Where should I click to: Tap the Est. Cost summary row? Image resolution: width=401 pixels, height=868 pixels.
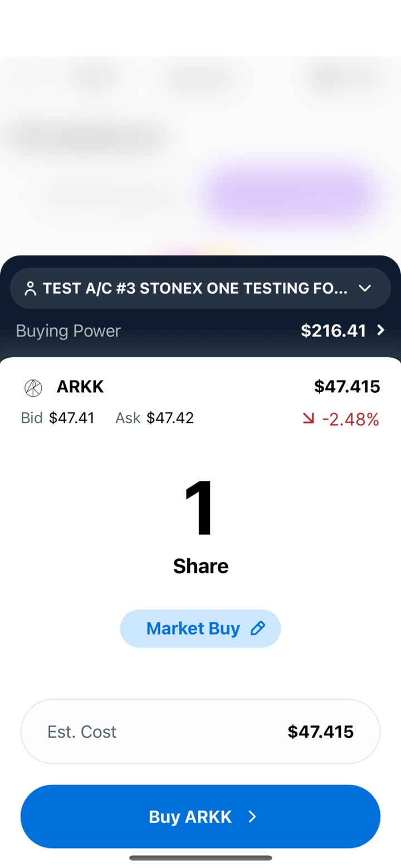pyautogui.click(x=200, y=732)
